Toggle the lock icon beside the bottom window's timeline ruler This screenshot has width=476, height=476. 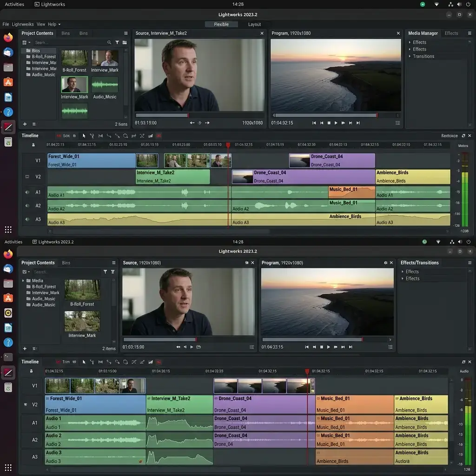31,371
